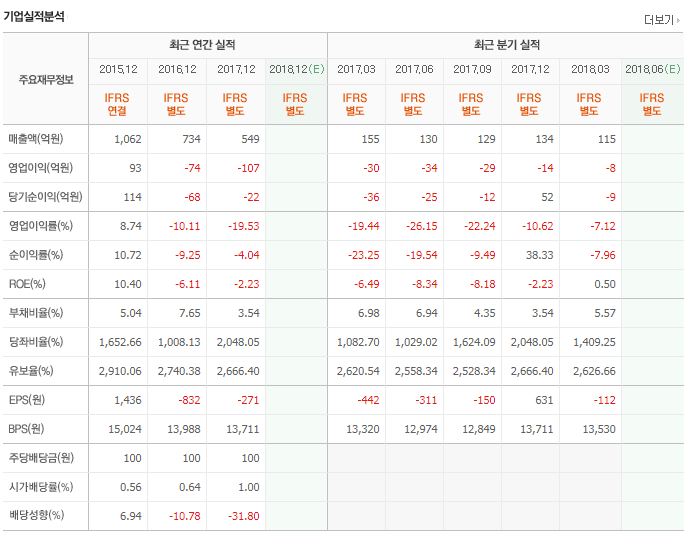
Task: Select the 영업이익(억원) row label
Action: [x=41, y=168]
